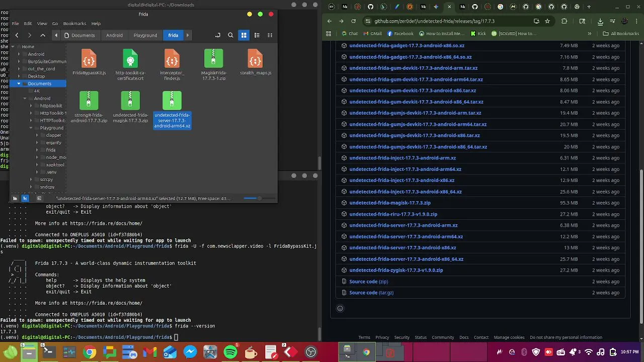This screenshot has height=362, width=644.
Task: Switch file manager to list view
Action: 257,35
